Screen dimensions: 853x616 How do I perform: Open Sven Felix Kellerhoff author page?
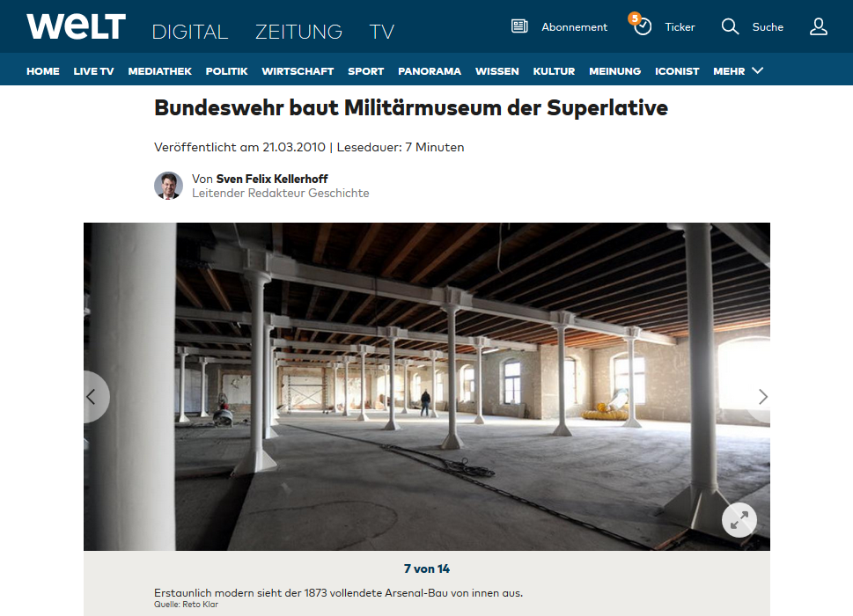point(272,179)
